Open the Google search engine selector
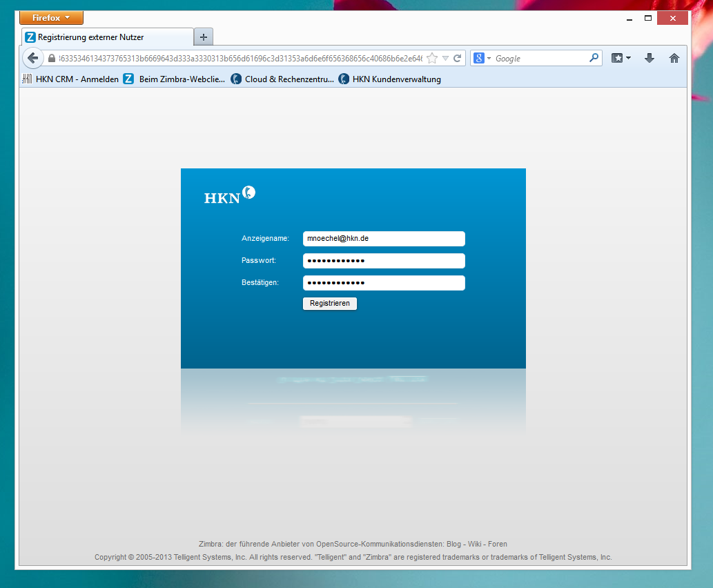 tap(482, 59)
